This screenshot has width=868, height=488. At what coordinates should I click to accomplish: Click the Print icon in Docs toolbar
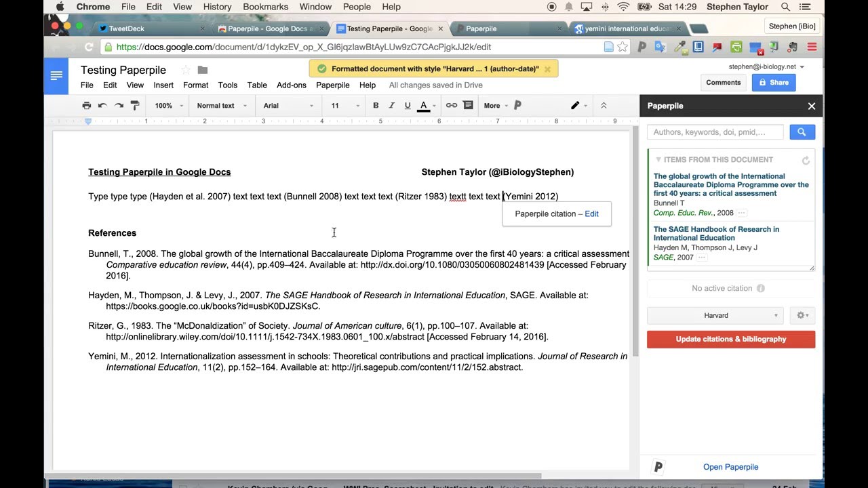86,106
